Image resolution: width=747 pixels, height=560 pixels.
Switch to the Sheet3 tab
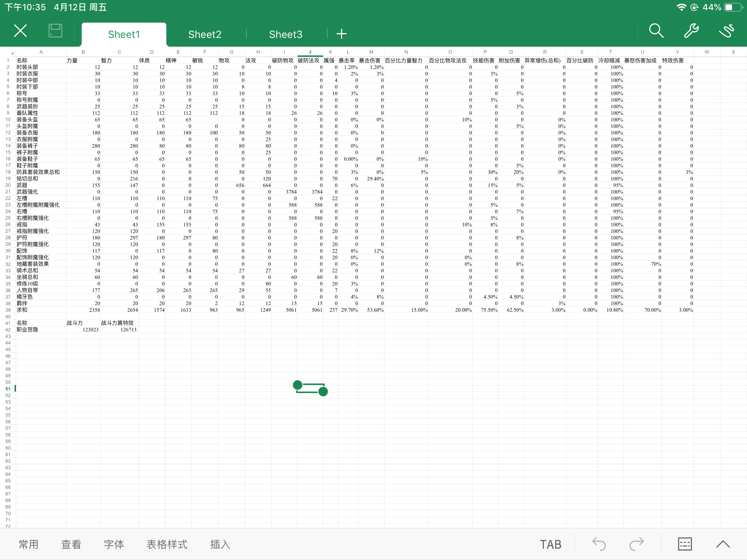pos(286,34)
